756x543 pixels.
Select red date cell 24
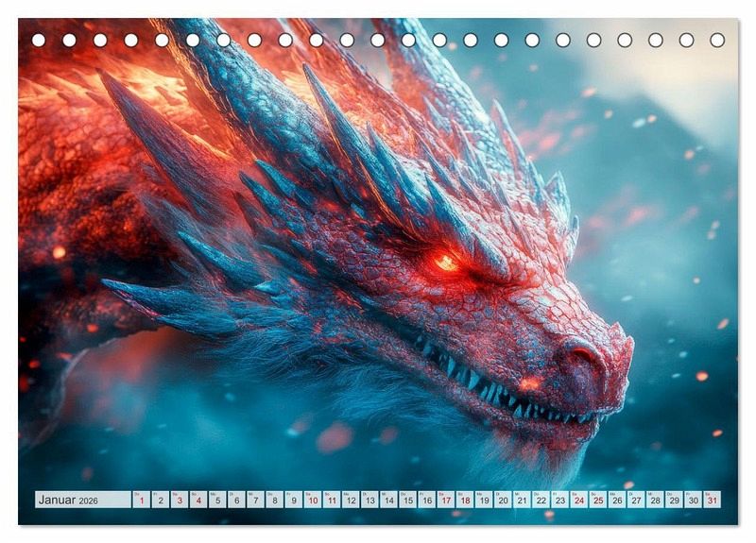tap(579, 500)
